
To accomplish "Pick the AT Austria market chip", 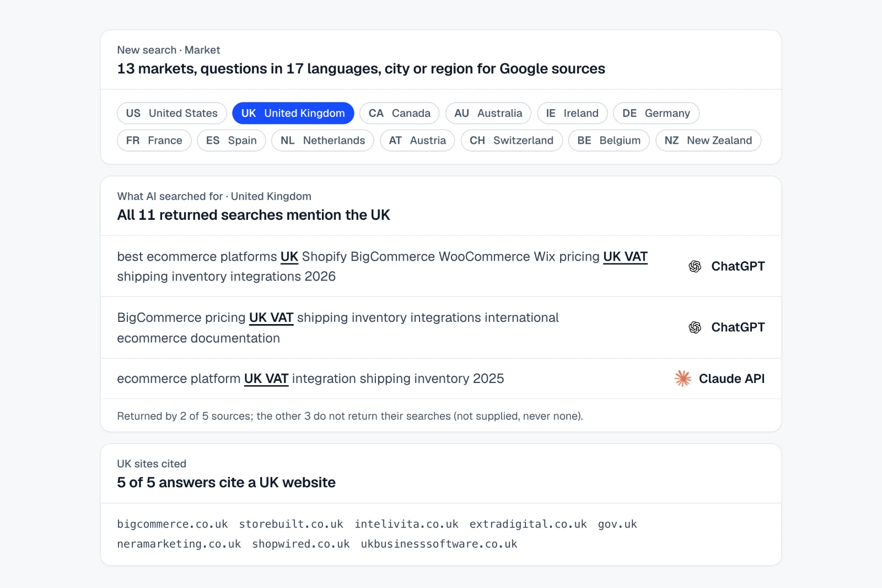I will (x=417, y=141).
